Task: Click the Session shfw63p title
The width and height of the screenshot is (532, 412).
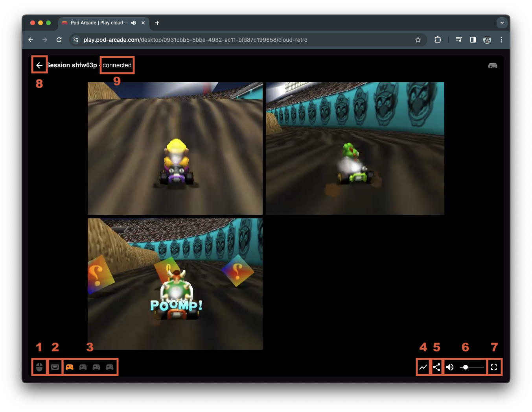Action: pyautogui.click(x=72, y=65)
